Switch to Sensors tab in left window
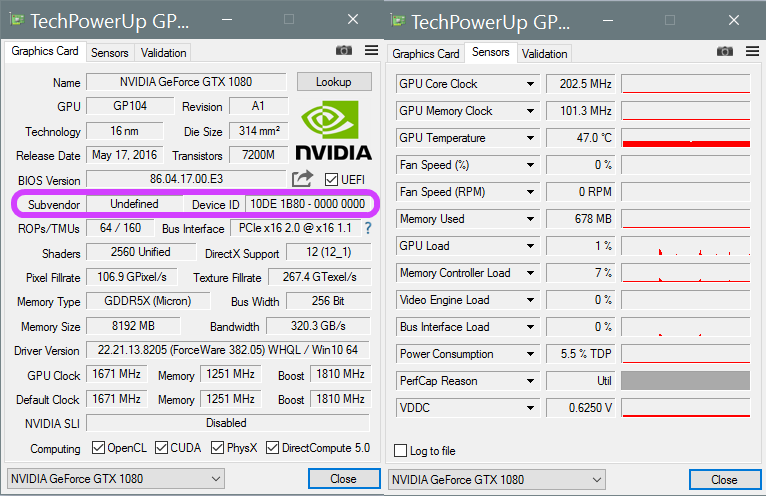The width and height of the screenshot is (766, 496). pyautogui.click(x=109, y=53)
